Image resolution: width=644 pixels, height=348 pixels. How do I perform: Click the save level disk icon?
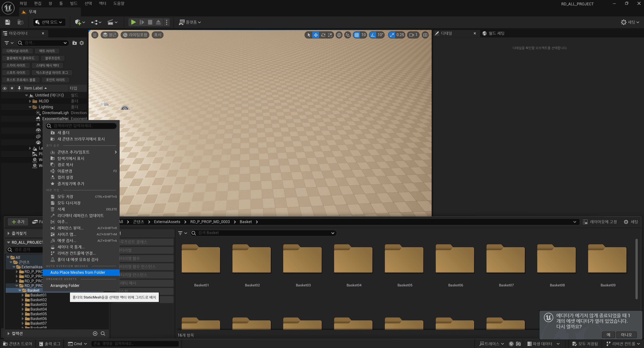[x=8, y=22]
